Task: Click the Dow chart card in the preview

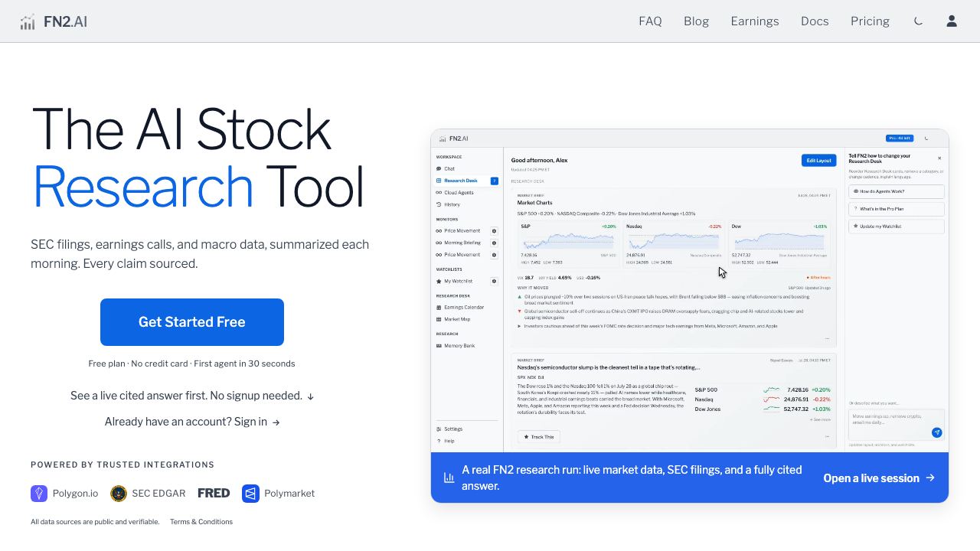Action: (x=779, y=244)
